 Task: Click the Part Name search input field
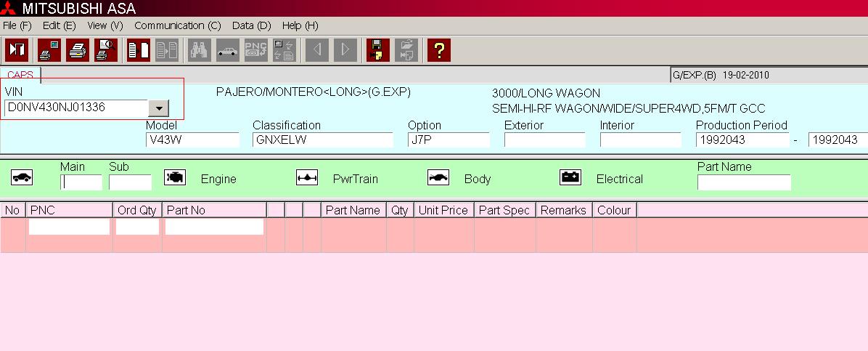point(743,182)
